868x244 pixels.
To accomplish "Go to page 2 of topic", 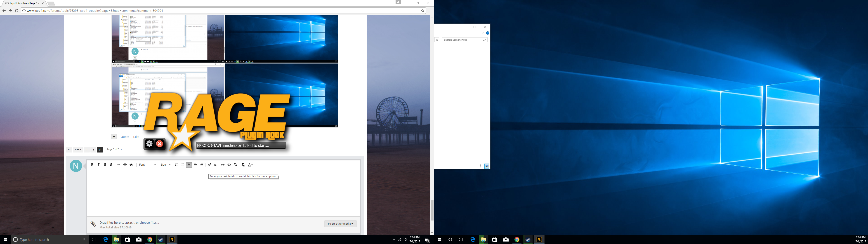I will tap(93, 150).
